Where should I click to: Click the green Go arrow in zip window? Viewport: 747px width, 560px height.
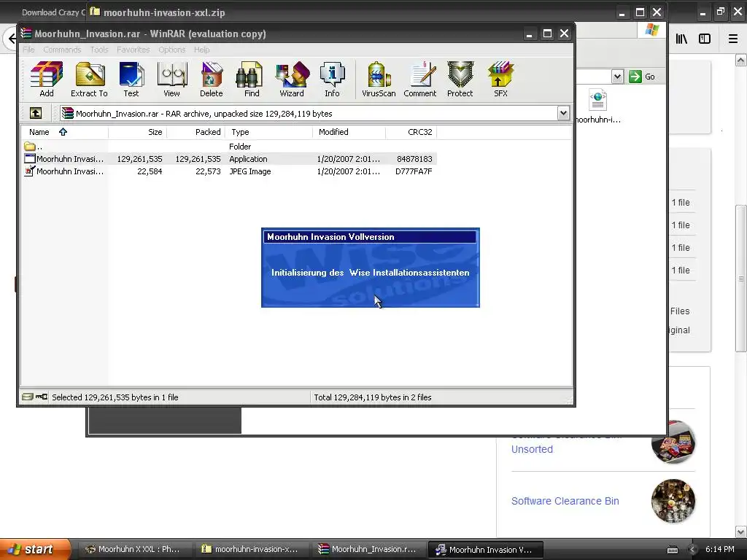click(635, 76)
